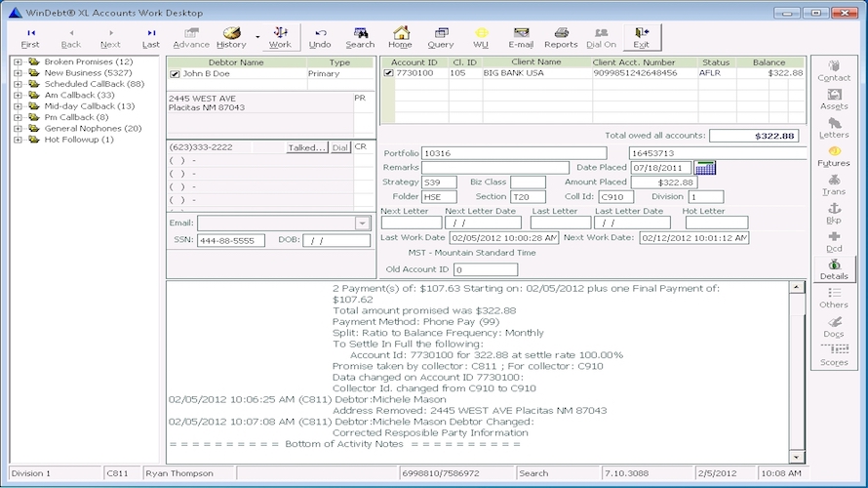Toggle the account 7730100 checkbox
The image size is (868, 488).
coord(388,73)
